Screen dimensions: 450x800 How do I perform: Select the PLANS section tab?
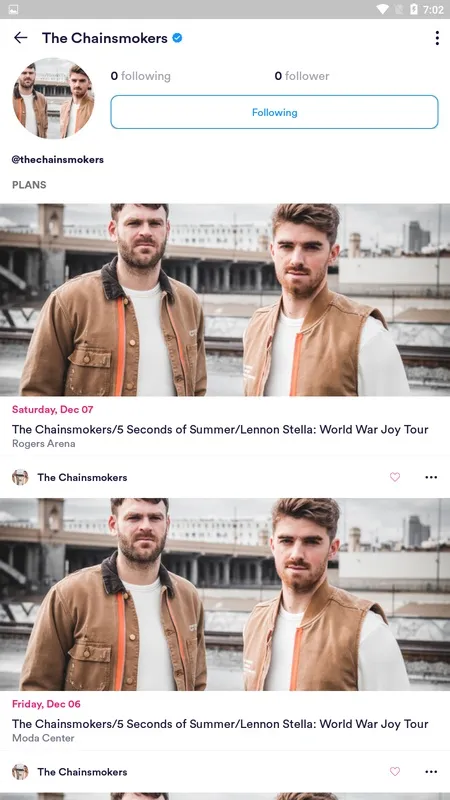coord(29,185)
